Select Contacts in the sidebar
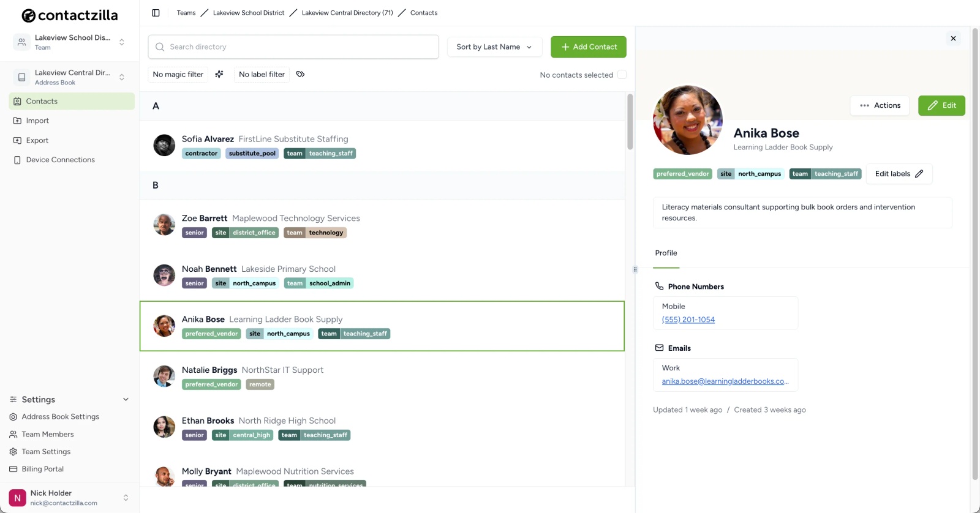Image resolution: width=980 pixels, height=513 pixels. pos(72,101)
